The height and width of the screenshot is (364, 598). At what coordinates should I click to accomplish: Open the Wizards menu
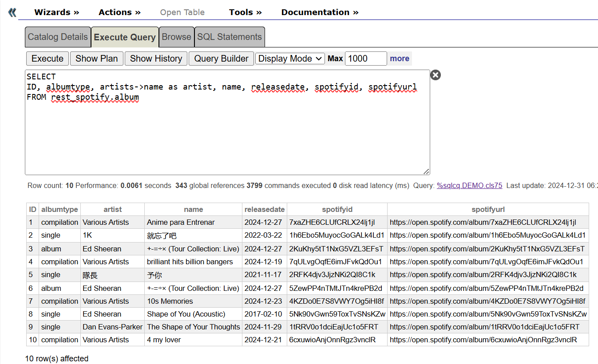[x=56, y=12]
